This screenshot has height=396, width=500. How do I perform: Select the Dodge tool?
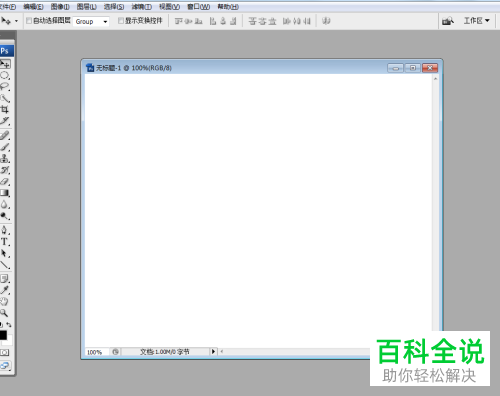5,216
